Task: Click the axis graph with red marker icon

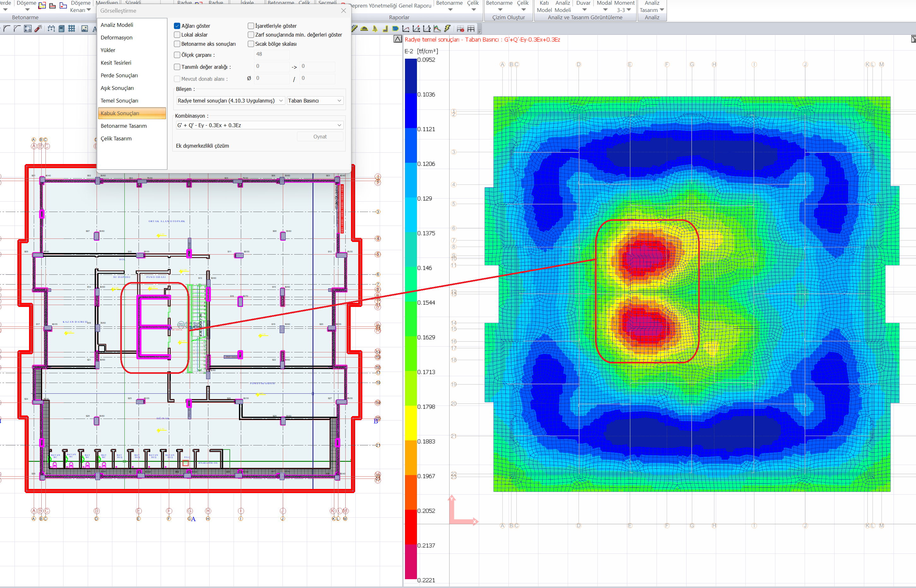Action: [416, 29]
